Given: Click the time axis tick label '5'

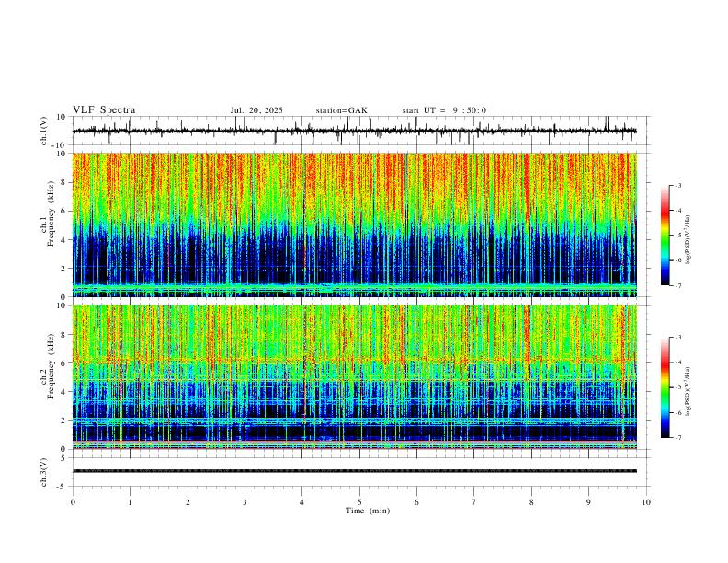Looking at the screenshot, I should (359, 502).
